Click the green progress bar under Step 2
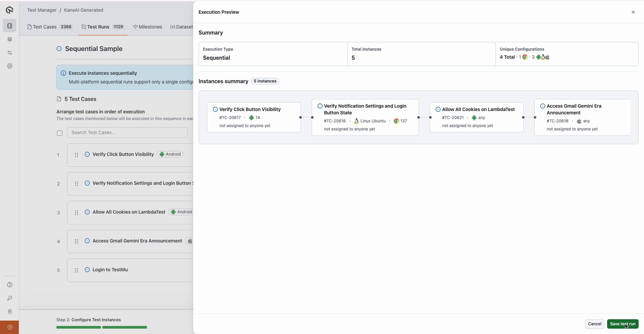644x334 pixels. [x=78, y=327]
